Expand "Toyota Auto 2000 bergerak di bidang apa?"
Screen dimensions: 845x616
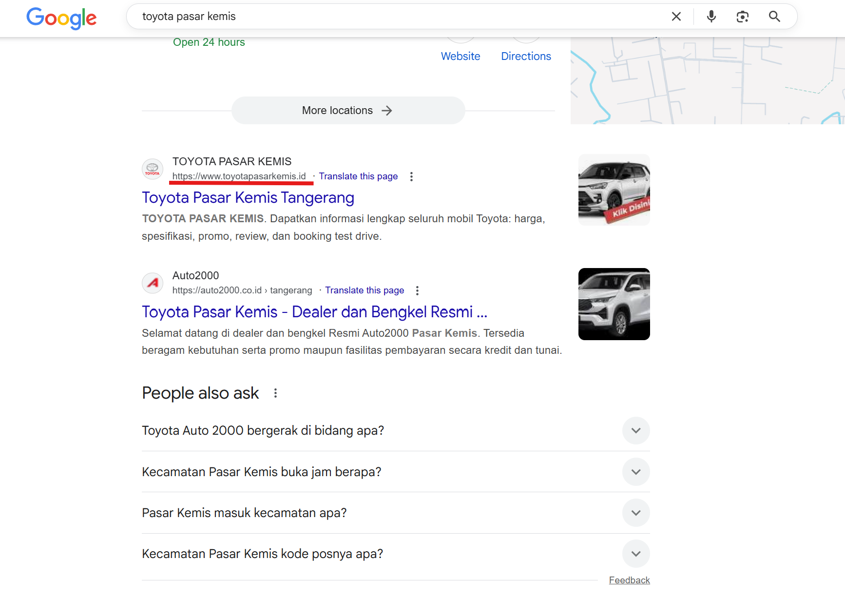pos(636,430)
